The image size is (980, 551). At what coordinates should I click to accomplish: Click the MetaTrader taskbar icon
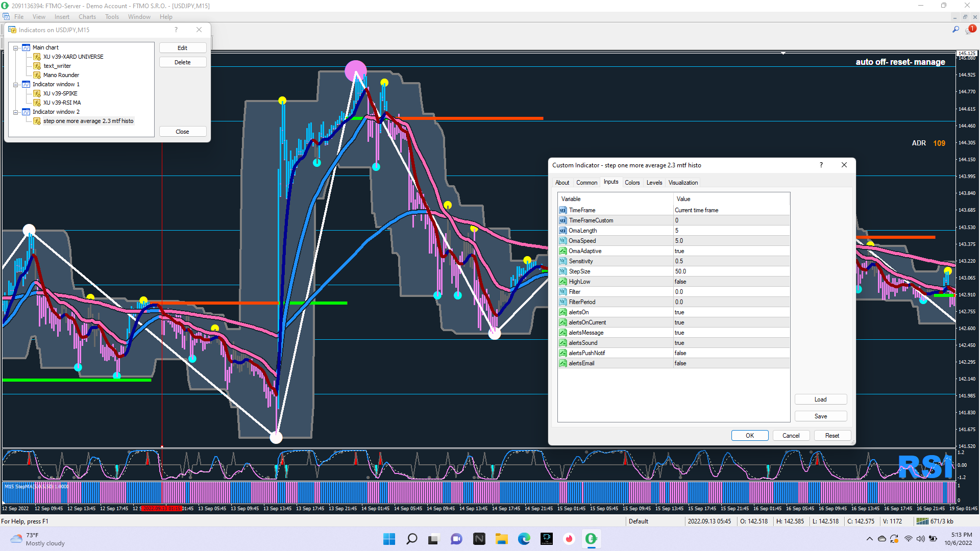click(x=591, y=539)
